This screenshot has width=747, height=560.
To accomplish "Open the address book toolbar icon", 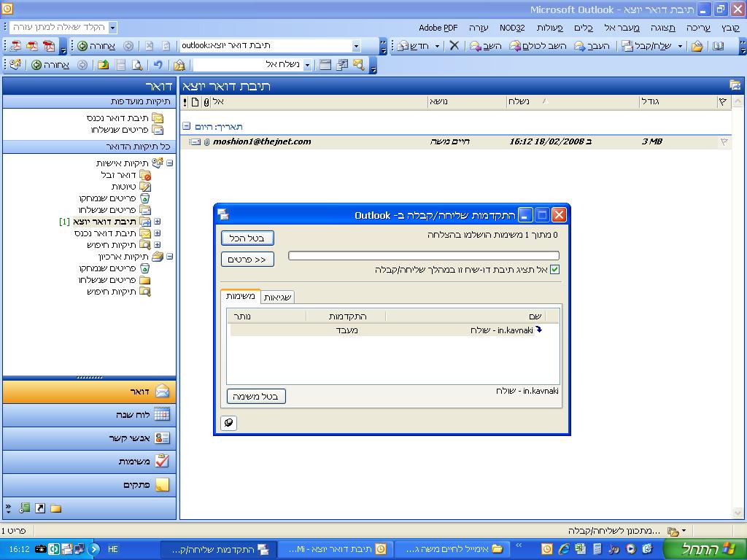I will click(x=718, y=46).
